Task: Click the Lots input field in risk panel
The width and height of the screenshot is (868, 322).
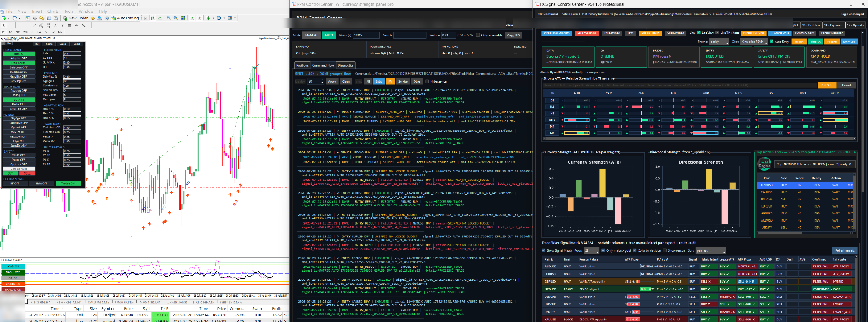Action: tap(72, 53)
